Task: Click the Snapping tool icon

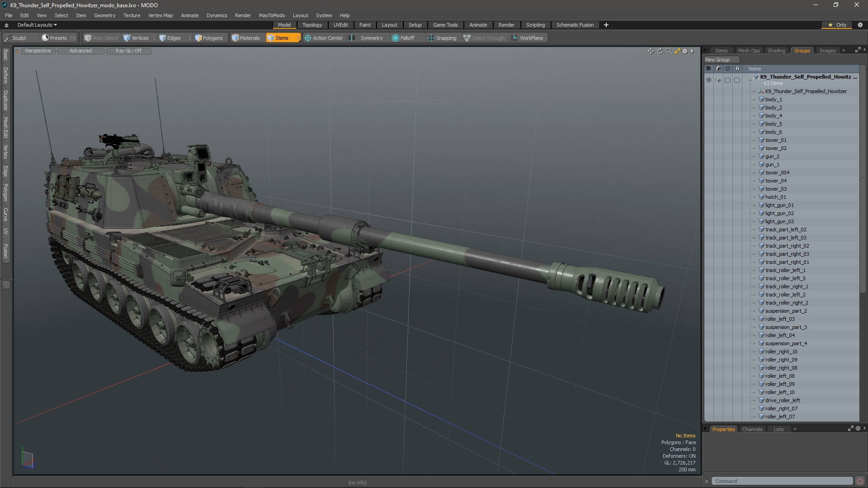Action: pyautogui.click(x=431, y=38)
